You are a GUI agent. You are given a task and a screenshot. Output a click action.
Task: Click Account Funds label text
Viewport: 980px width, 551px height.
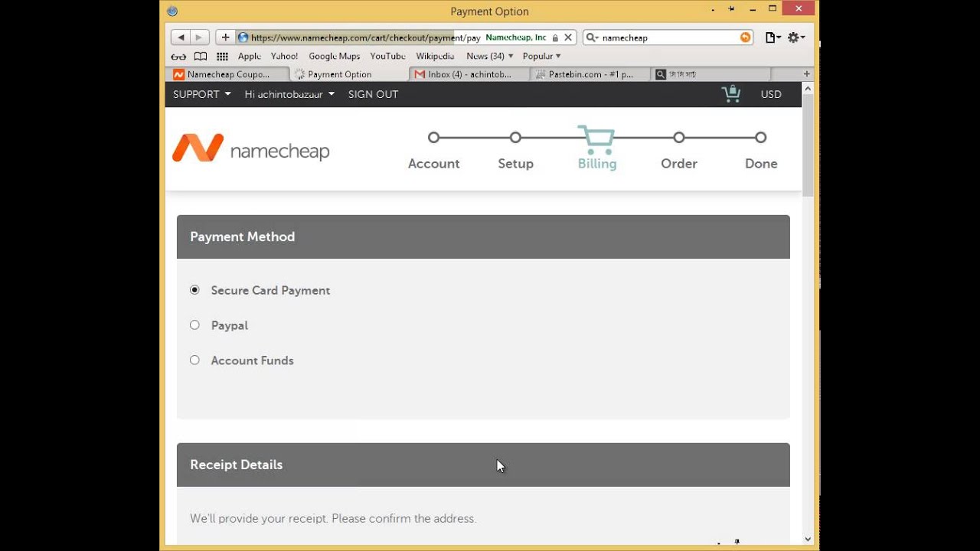(252, 360)
